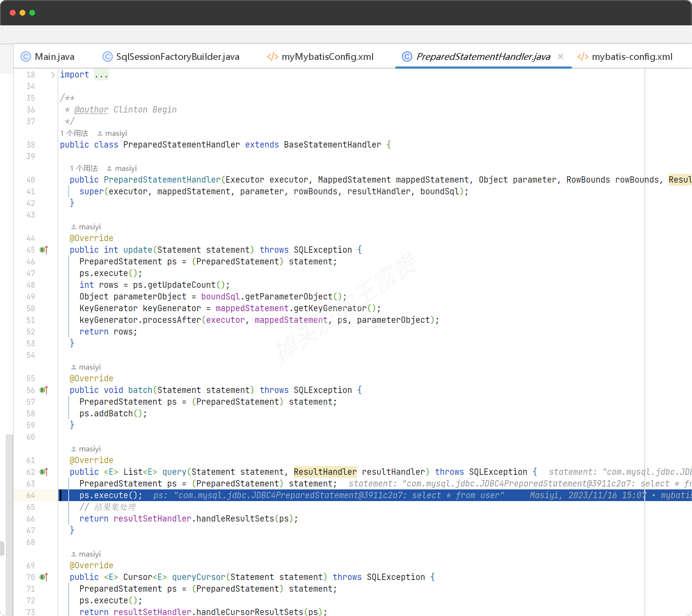Click ps.addBatch() on line 58
The width and height of the screenshot is (692, 616).
(x=113, y=413)
